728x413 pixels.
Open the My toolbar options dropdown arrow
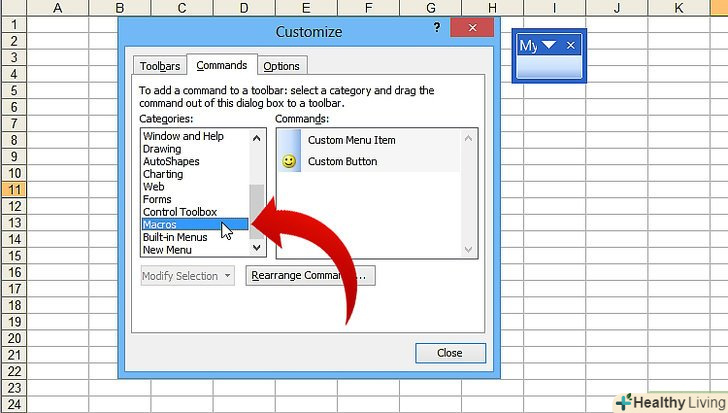tap(548, 45)
